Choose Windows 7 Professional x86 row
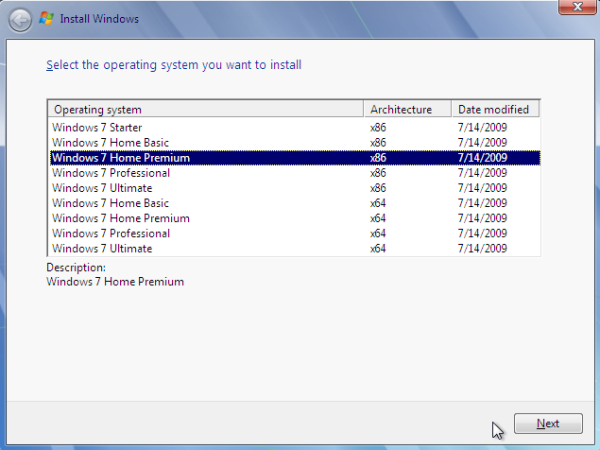This screenshot has height=450, width=600. pyautogui.click(x=295, y=173)
